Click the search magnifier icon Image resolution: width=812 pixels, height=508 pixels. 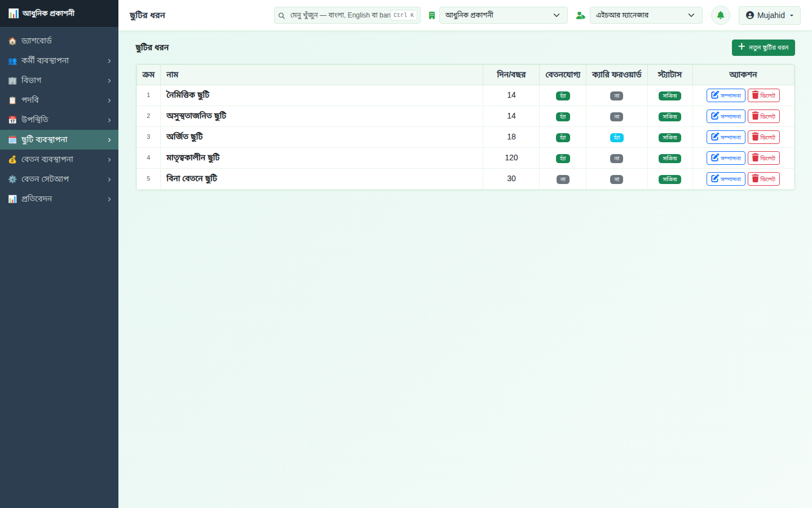(x=281, y=16)
